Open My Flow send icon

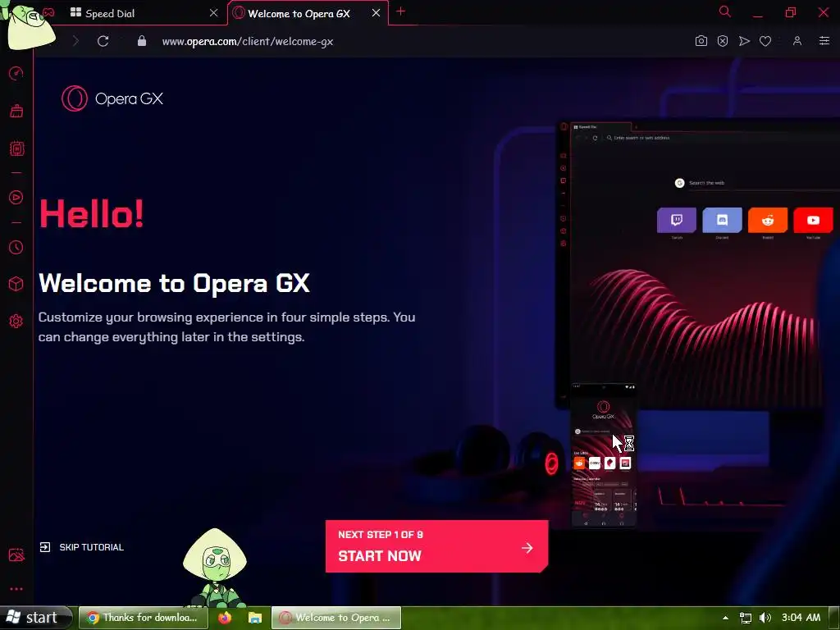pyautogui.click(x=744, y=41)
